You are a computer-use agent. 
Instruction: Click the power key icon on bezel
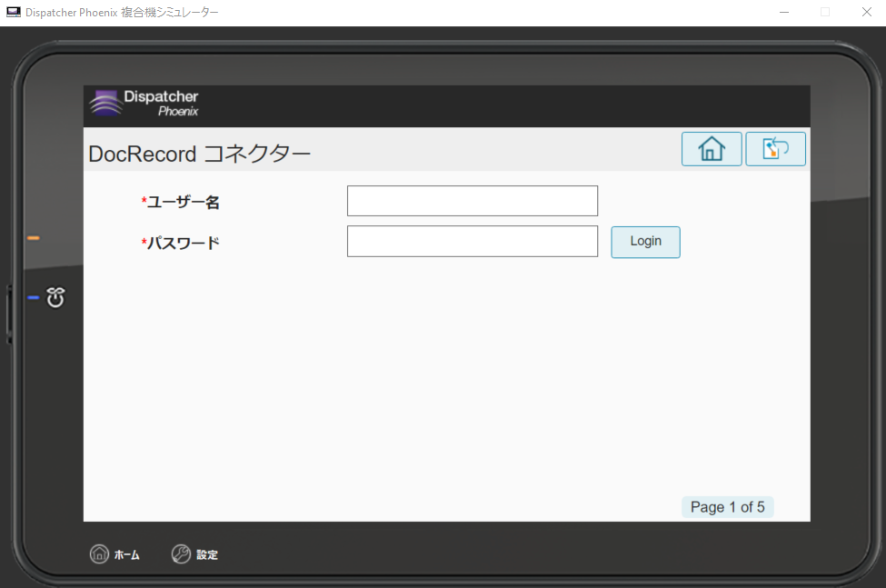pyautogui.click(x=55, y=297)
